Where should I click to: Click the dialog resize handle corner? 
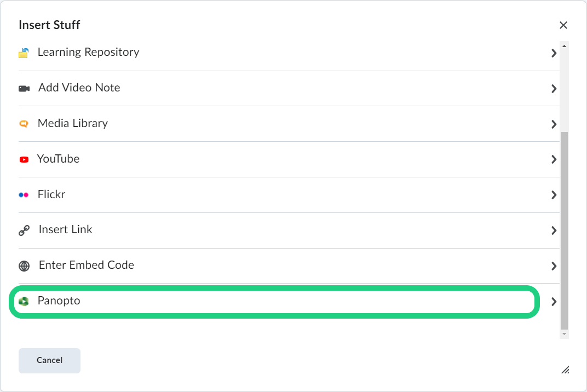565,370
